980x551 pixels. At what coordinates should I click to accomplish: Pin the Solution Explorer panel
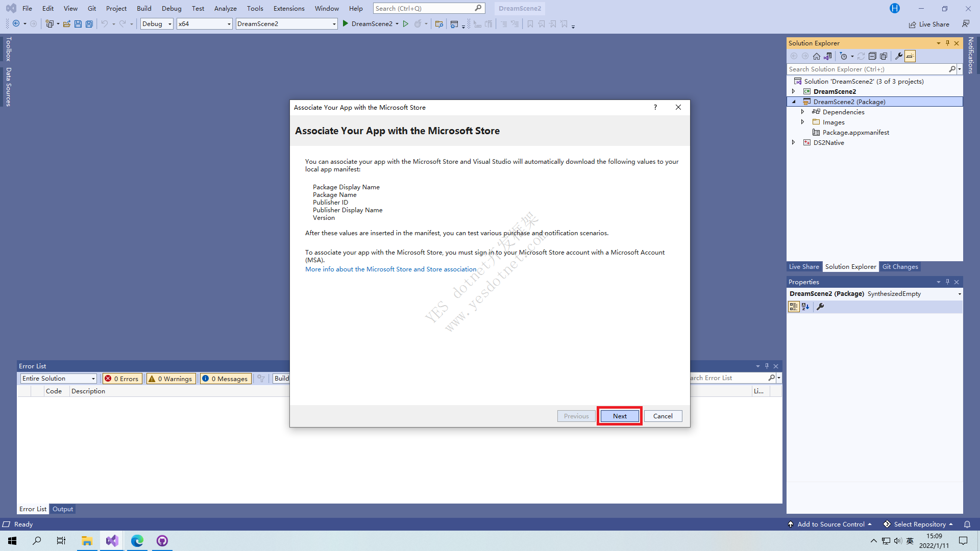[x=948, y=43]
